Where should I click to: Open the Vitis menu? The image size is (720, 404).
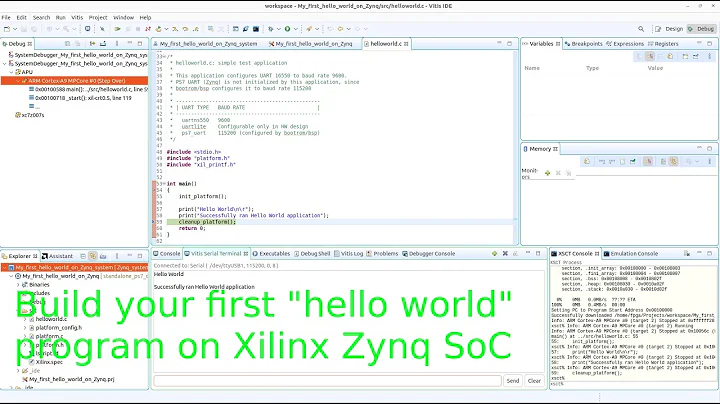(x=77, y=17)
